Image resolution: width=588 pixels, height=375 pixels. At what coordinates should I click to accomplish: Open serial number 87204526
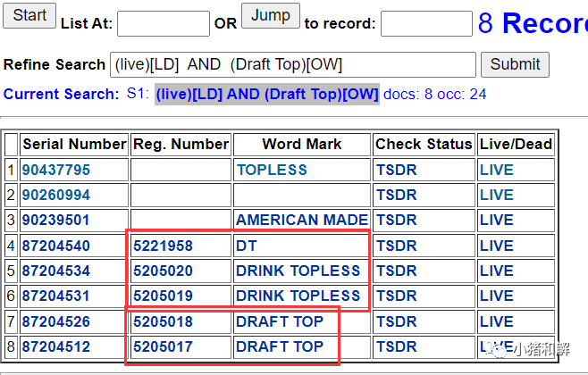coord(56,322)
